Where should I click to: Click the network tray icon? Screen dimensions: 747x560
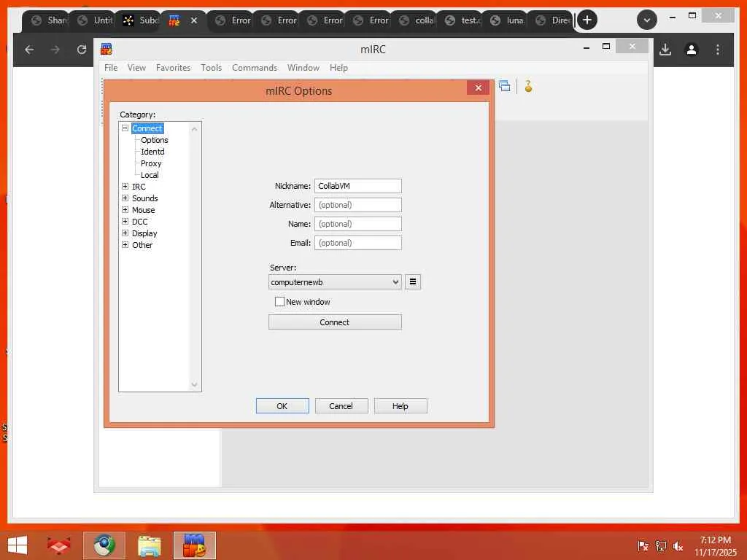(x=660, y=546)
